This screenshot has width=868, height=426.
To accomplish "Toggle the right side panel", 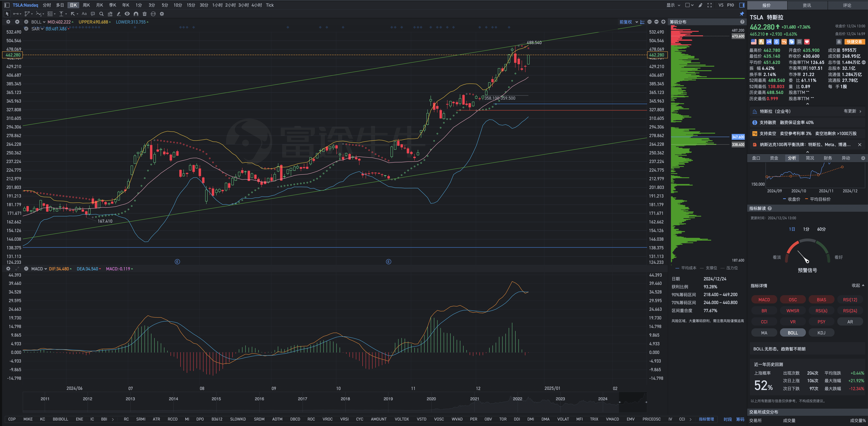I will click(x=742, y=5).
